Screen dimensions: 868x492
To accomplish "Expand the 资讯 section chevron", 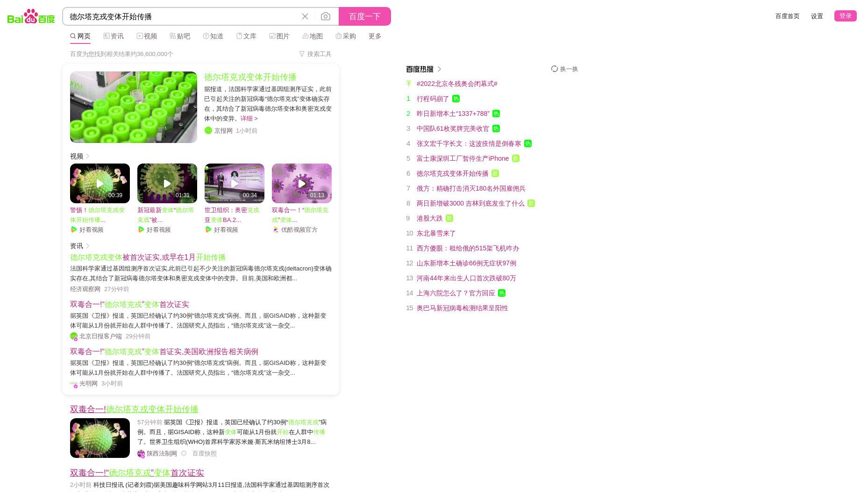I will pyautogui.click(x=87, y=246).
